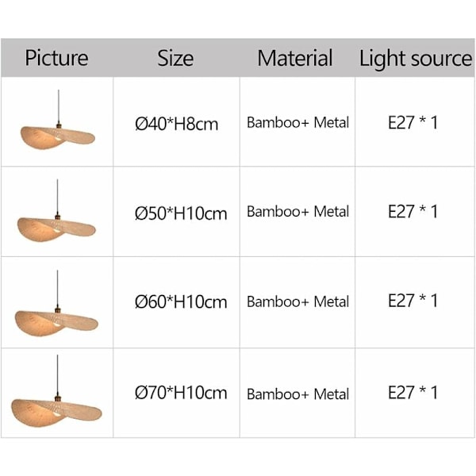This screenshot has height=476, width=476.
Task: Select Bamboo+ Metal in the Ø60 row
Action: click(x=297, y=302)
